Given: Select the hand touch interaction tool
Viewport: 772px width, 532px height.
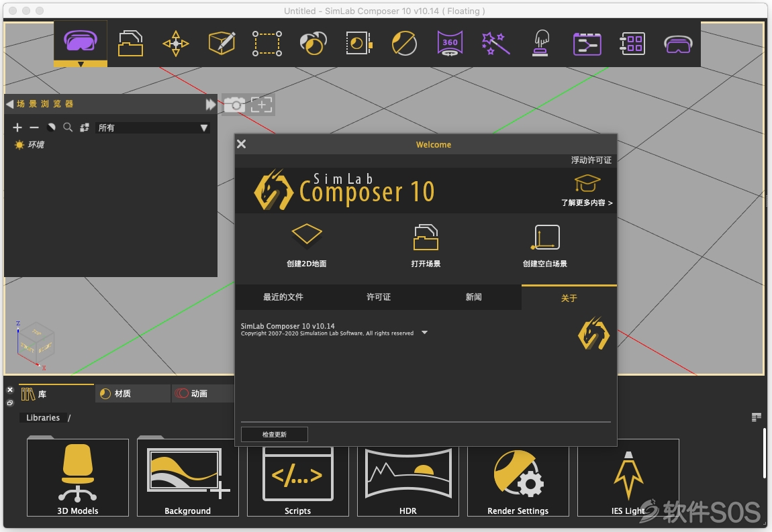Looking at the screenshot, I should coord(540,44).
